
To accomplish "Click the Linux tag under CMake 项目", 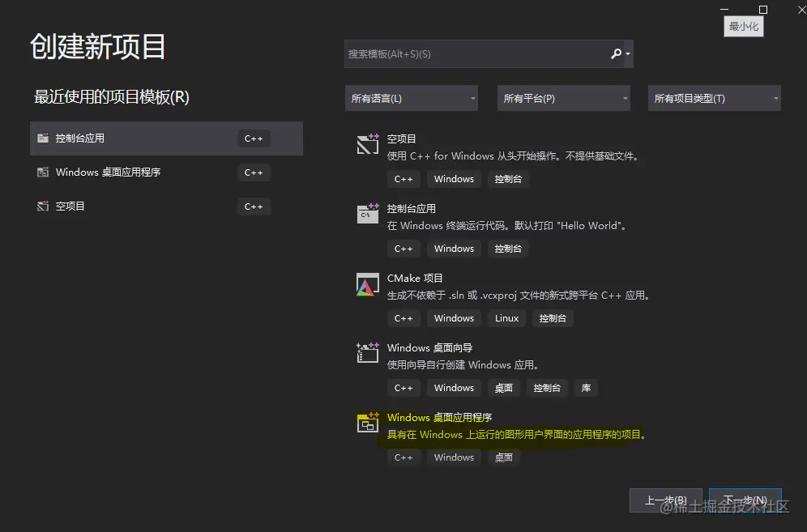I will point(507,318).
